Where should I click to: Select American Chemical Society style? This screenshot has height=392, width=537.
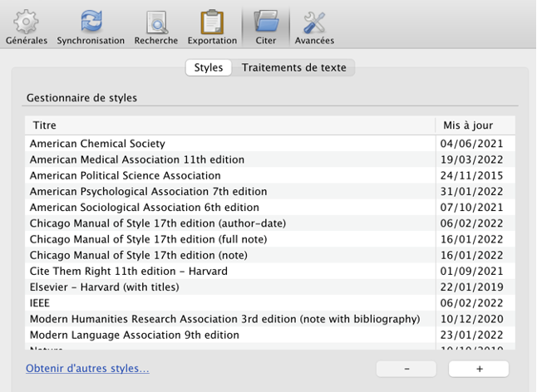(97, 144)
